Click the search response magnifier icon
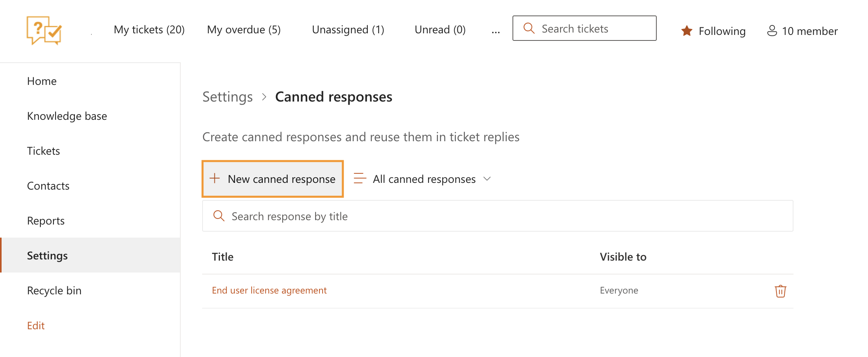 tap(219, 216)
